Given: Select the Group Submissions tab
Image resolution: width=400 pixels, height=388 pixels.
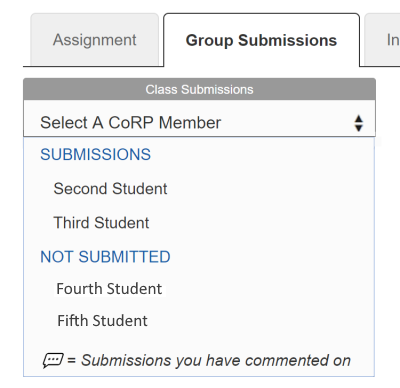Looking at the screenshot, I should [261, 40].
